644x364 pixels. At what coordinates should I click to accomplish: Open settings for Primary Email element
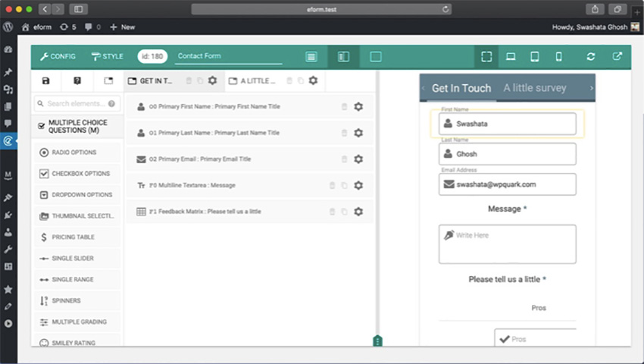pos(358,159)
